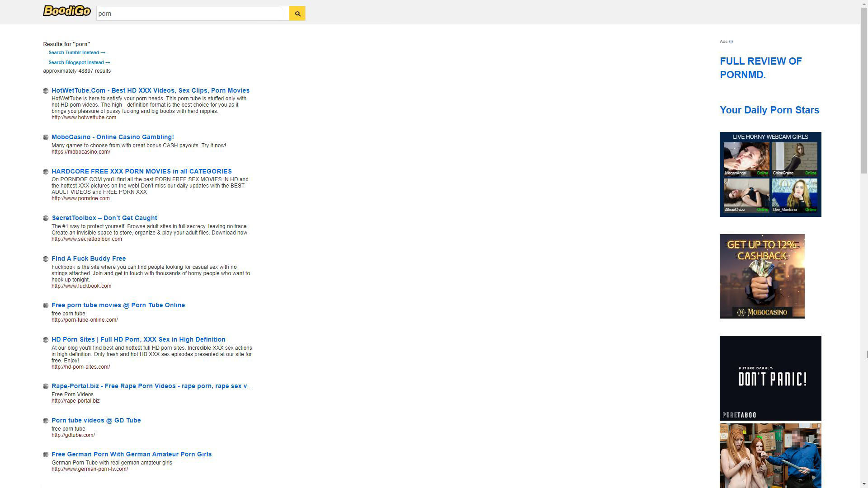The image size is (868, 488).
Task: Click globe icon beside SecretToolbox result
Action: point(46,218)
